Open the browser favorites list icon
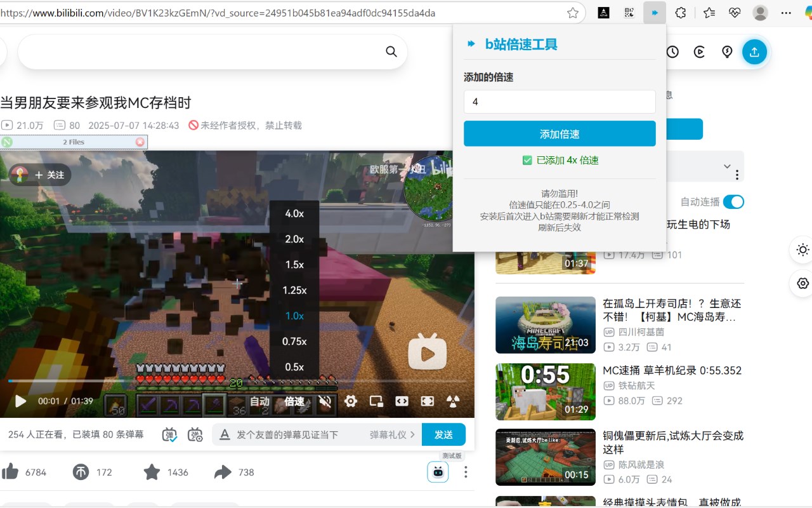This screenshot has height=508, width=812. (709, 13)
